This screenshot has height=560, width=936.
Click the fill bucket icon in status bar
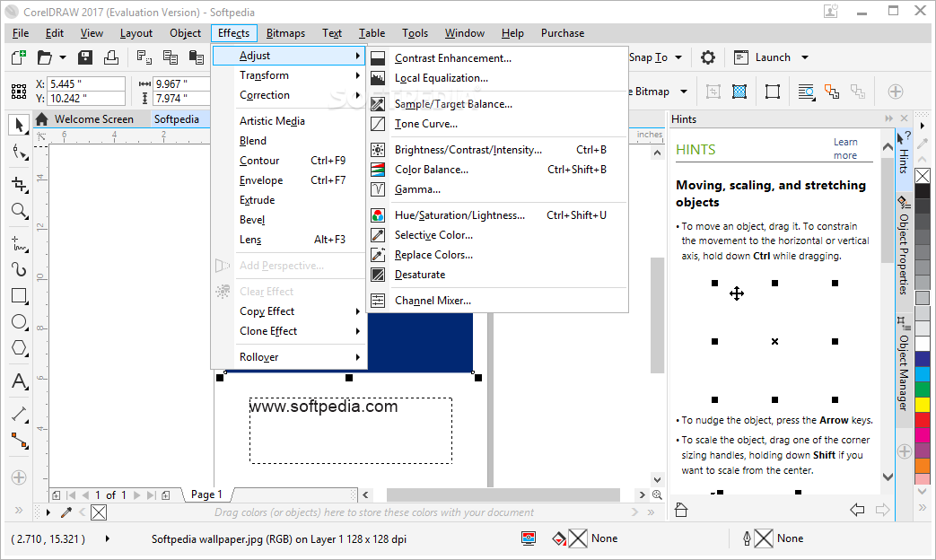(559, 538)
